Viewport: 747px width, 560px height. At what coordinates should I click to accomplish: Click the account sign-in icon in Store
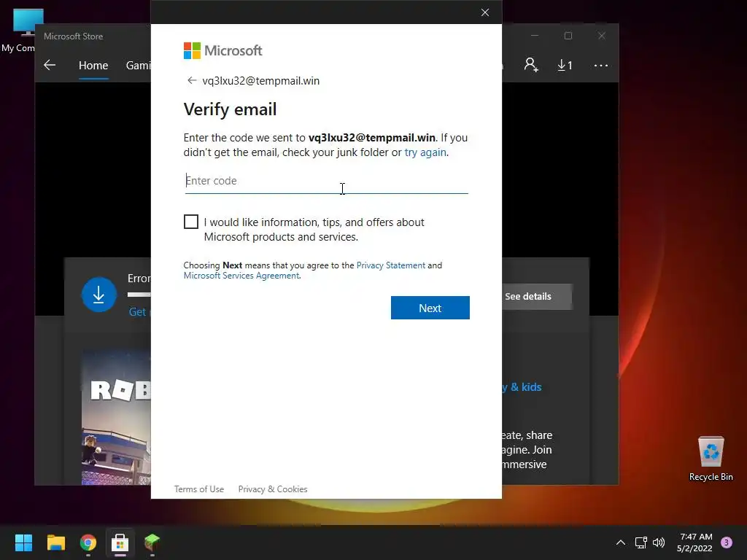(531, 65)
